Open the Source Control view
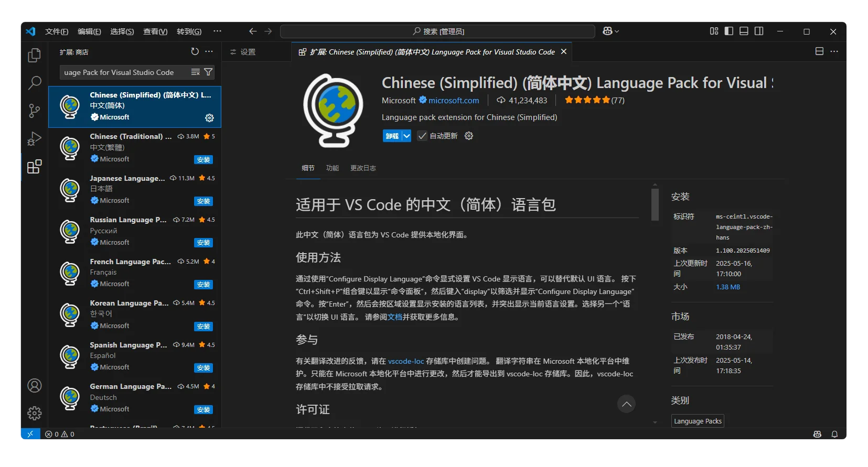The width and height of the screenshot is (868, 467). pos(34,111)
